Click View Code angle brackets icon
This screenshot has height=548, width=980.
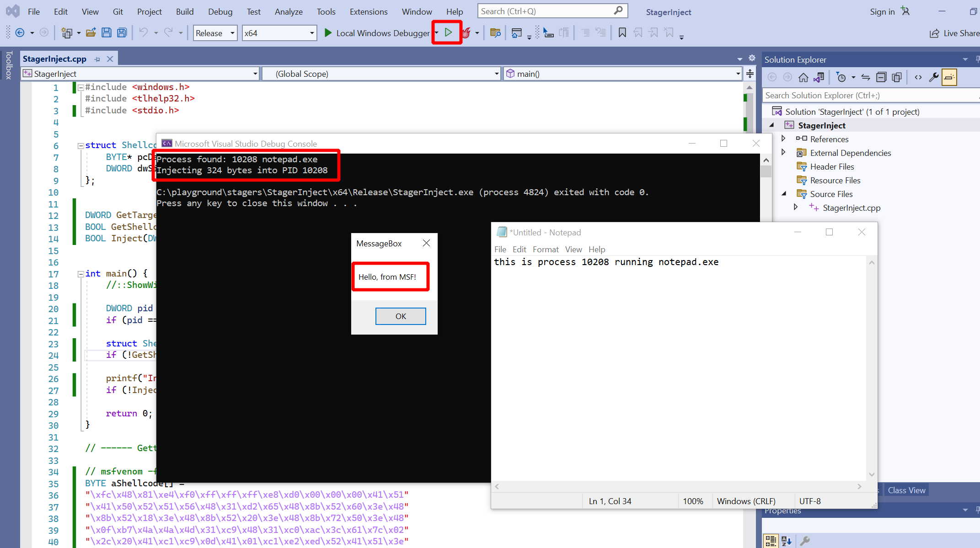(918, 77)
